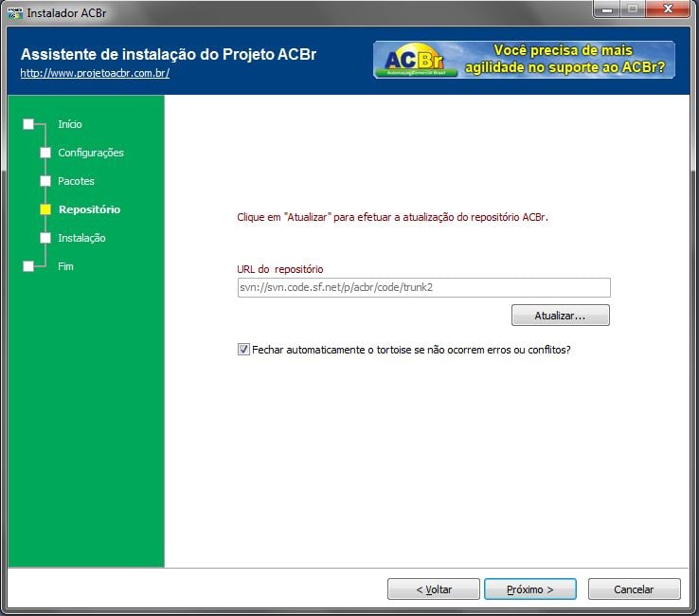The height and width of the screenshot is (616, 699).
Task: Select the Início step in sidebar
Action: pyautogui.click(x=70, y=124)
